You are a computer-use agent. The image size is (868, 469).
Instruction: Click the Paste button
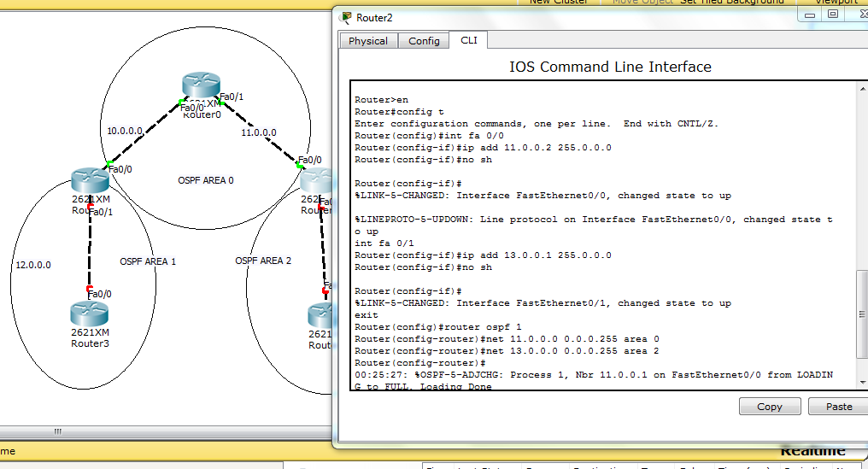(x=839, y=407)
